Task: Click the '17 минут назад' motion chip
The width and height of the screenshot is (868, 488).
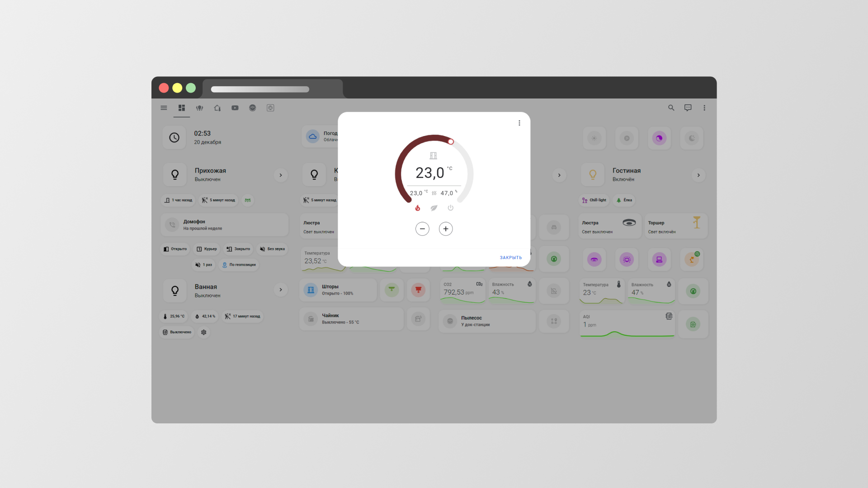Action: pos(242,316)
